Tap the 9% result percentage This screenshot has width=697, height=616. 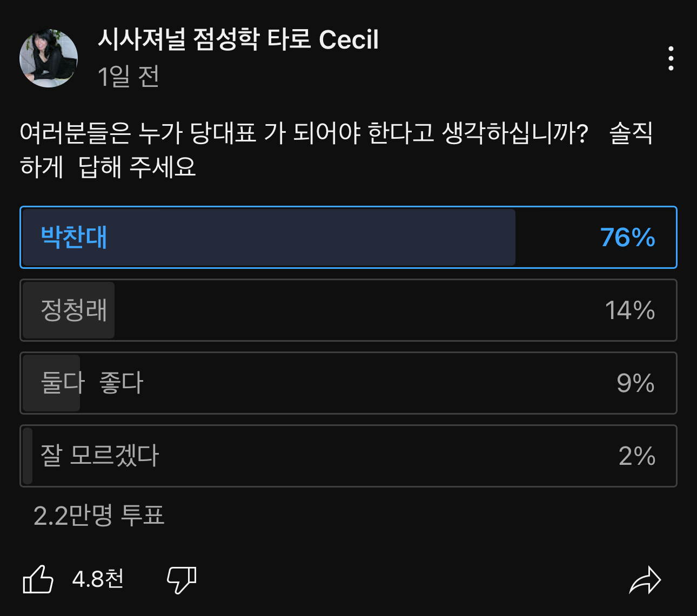[x=635, y=383]
